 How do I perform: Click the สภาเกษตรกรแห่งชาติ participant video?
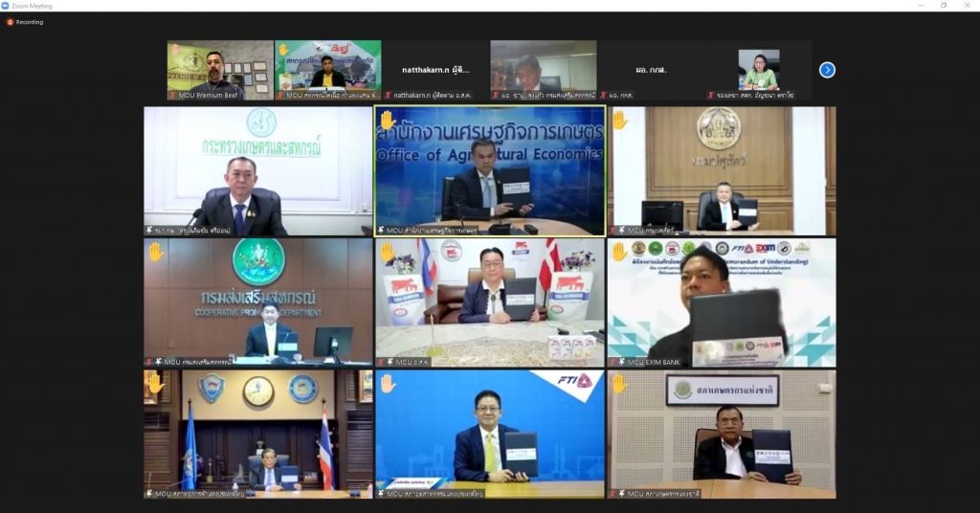coord(722,434)
